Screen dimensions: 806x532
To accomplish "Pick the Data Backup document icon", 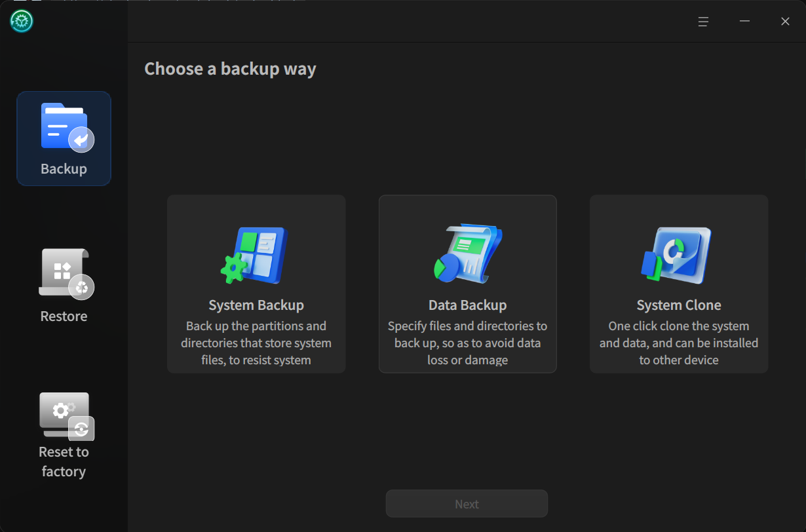I will (x=467, y=254).
